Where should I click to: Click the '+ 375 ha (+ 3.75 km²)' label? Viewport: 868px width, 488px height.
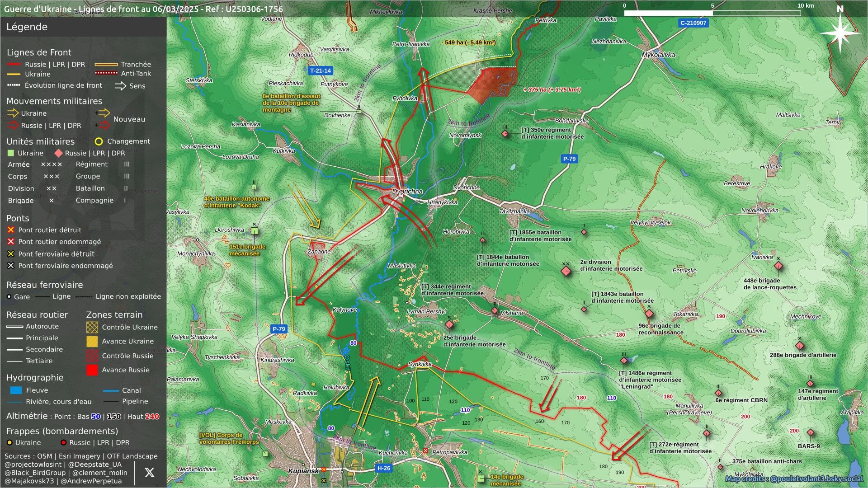[552, 89]
